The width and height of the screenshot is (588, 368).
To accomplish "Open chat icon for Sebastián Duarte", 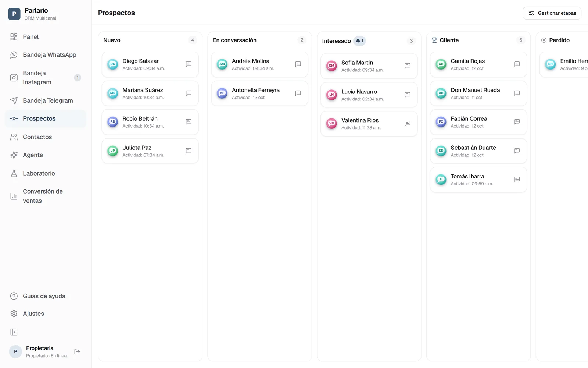I will click(x=517, y=151).
